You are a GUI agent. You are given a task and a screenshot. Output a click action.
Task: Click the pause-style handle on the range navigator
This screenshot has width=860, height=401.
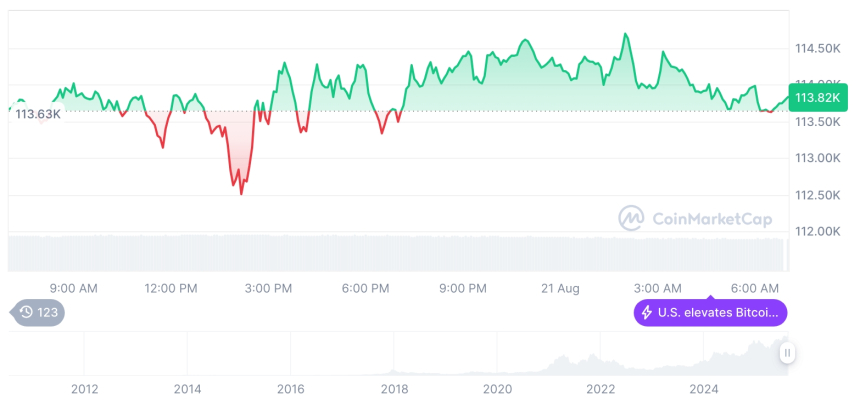click(x=788, y=352)
